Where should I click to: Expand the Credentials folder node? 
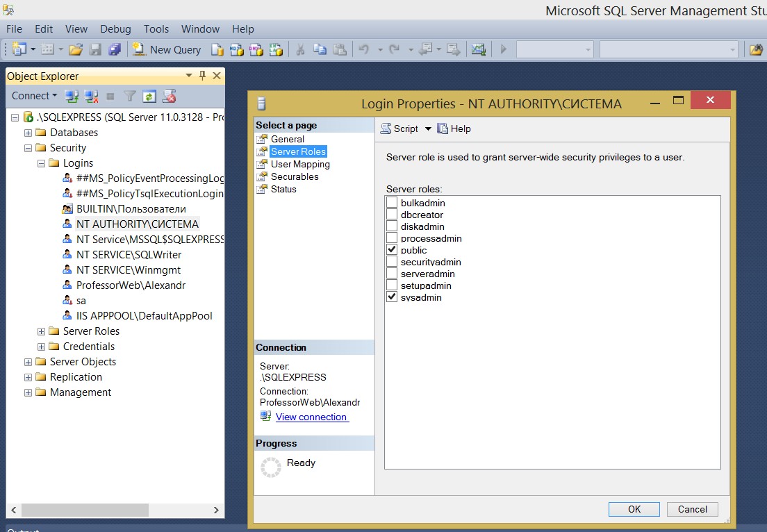click(x=41, y=347)
